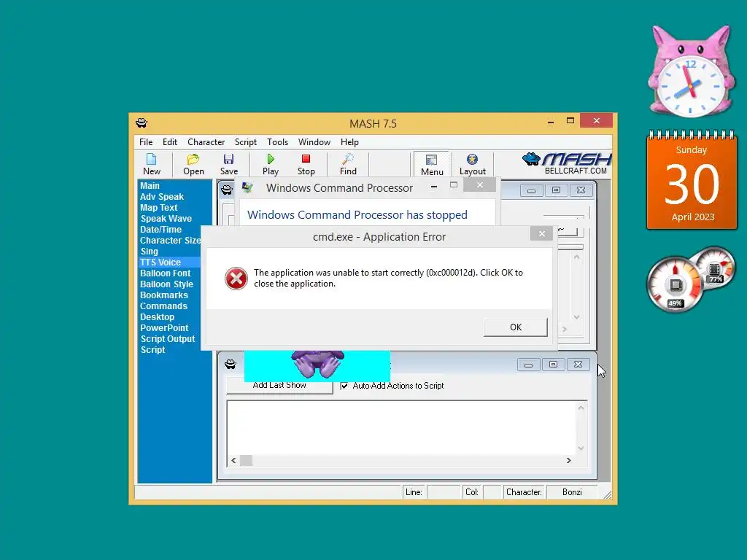Save the script with Save icon

(x=228, y=164)
